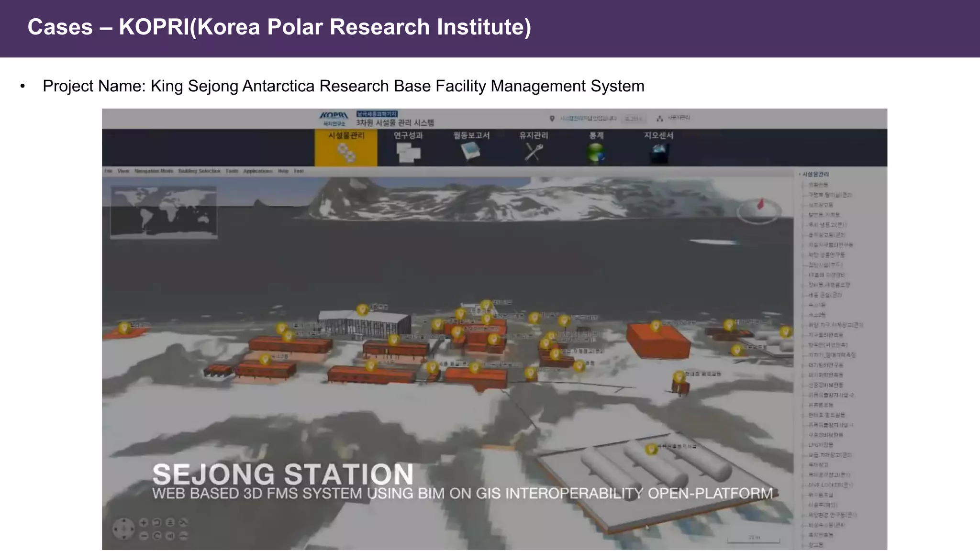Open the File menu
This screenshot has width=980, height=551.
(x=109, y=171)
